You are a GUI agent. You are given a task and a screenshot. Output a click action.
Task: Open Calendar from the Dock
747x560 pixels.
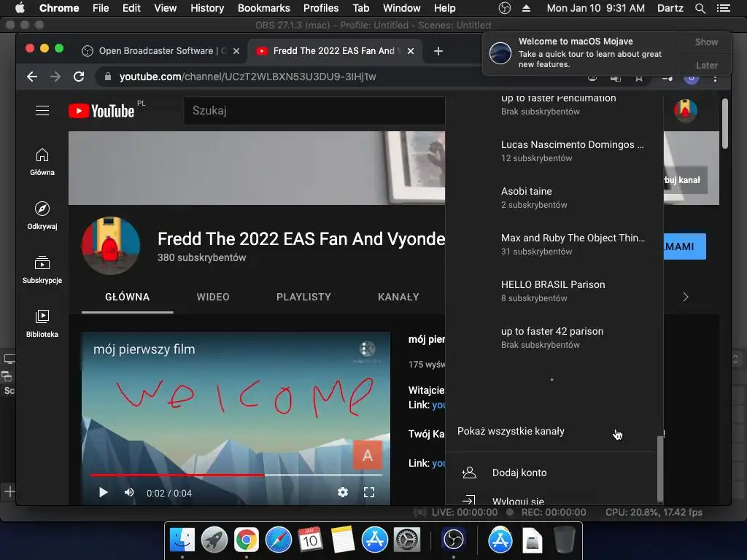click(310, 540)
